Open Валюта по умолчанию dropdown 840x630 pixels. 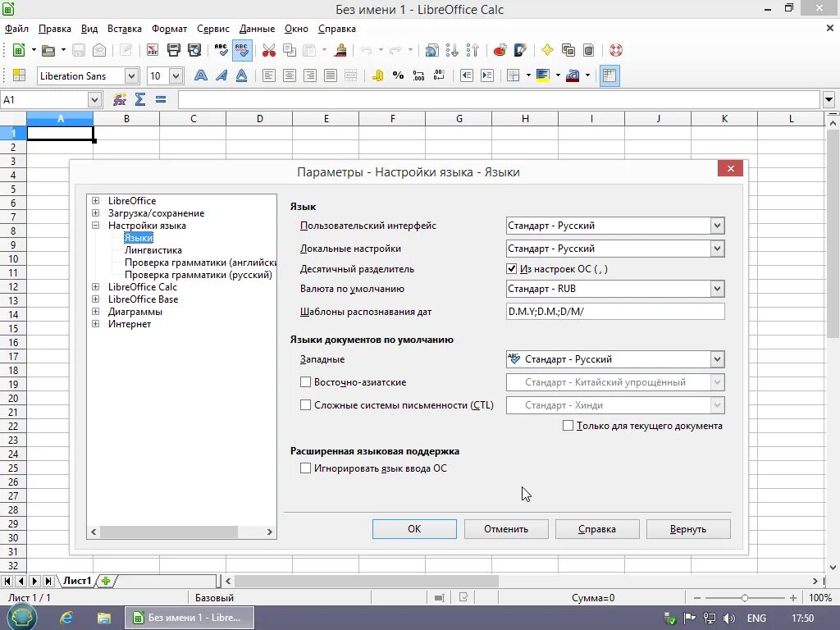[615, 289]
